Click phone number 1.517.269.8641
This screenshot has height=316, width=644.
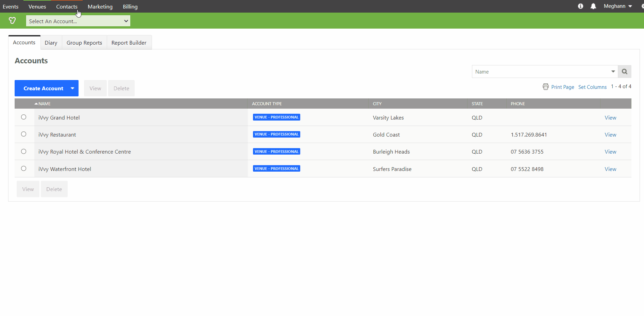pyautogui.click(x=529, y=135)
